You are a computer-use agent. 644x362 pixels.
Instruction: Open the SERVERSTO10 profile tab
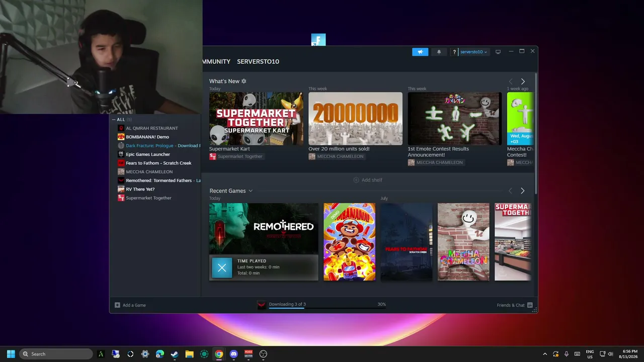(258, 61)
